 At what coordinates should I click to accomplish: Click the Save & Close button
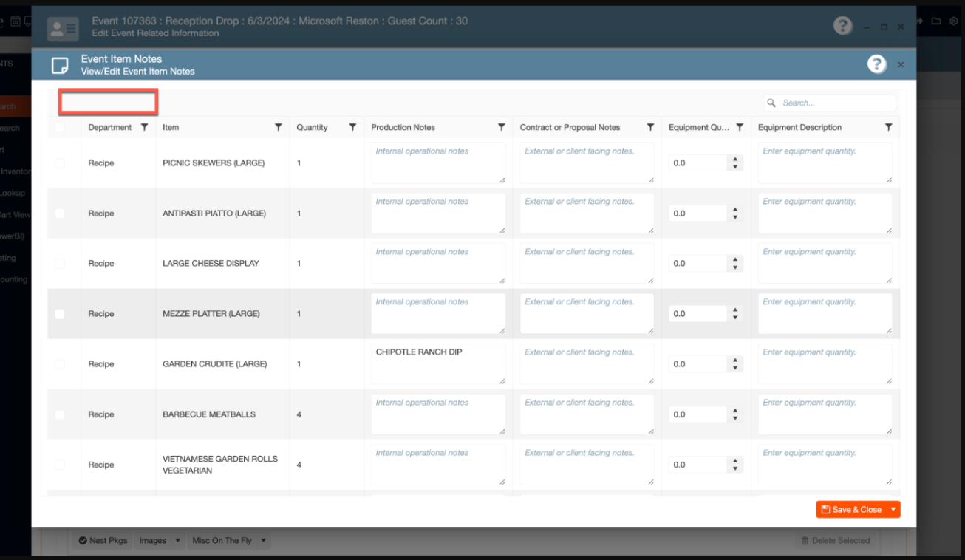851,510
